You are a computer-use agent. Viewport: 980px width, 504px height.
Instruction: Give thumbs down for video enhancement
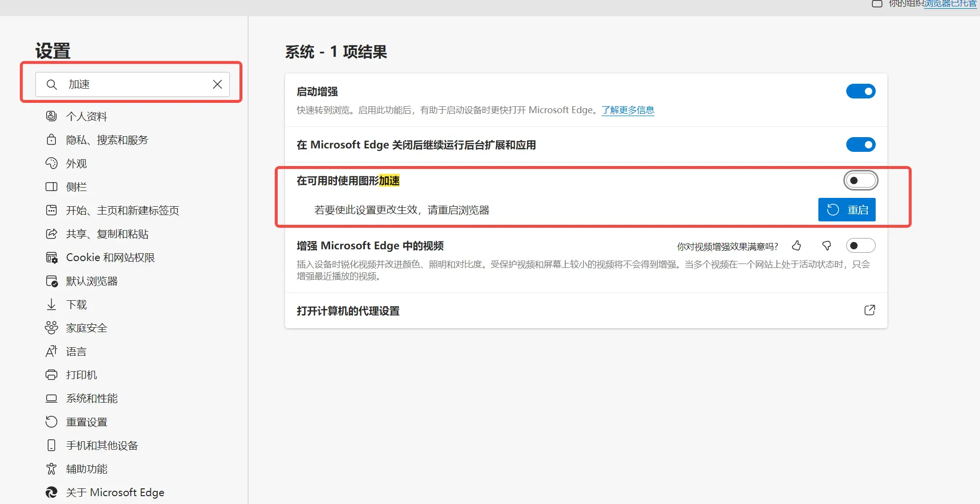[827, 246]
